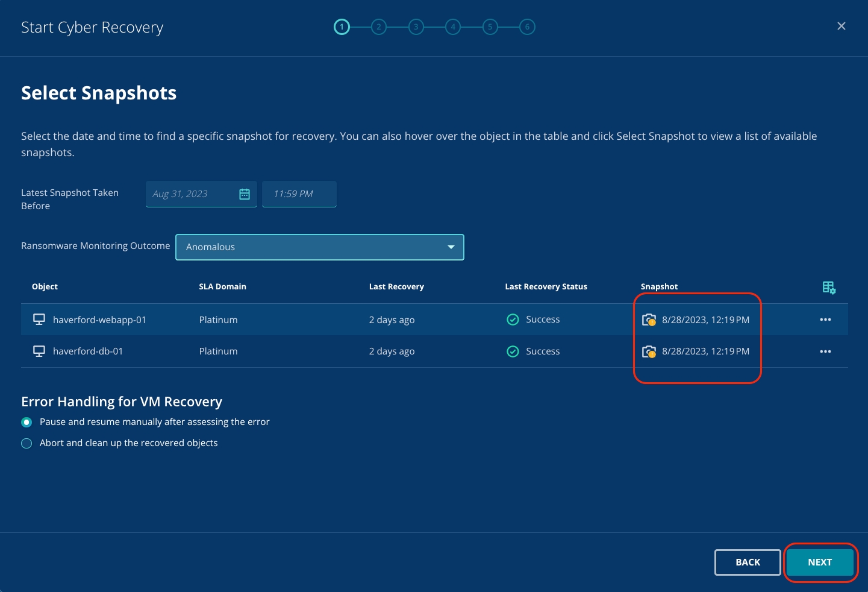
Task: Click snapshot camera icon for haverford-webapp-01
Action: point(649,320)
